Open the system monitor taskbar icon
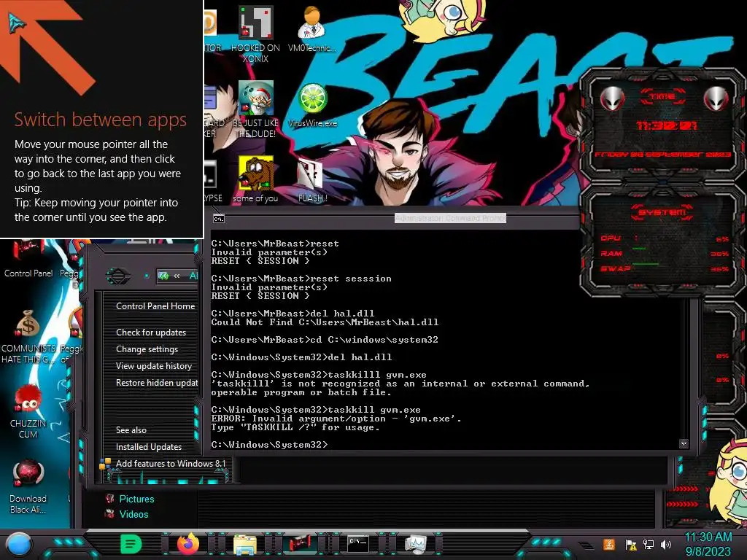The height and width of the screenshot is (560, 747). tap(416, 544)
